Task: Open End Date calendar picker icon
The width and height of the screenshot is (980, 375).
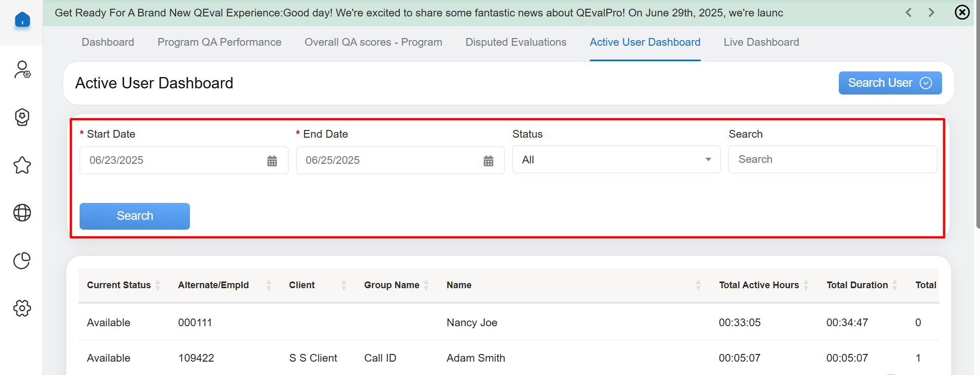Action: 488,161
